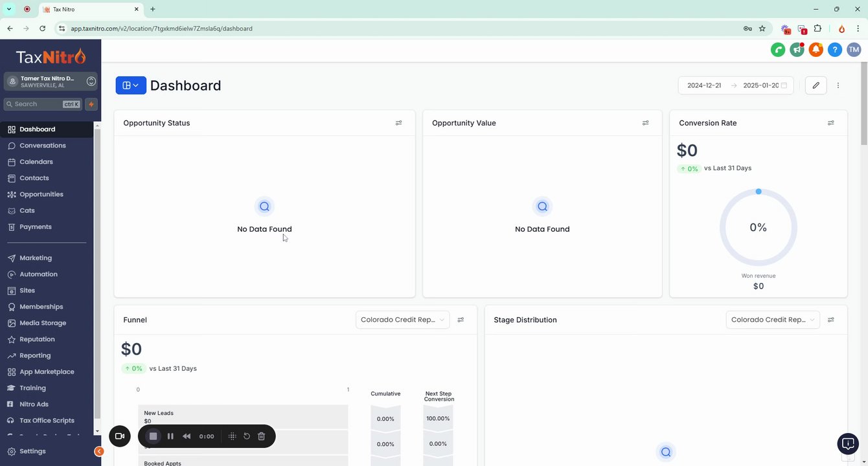868x466 pixels.
Task: Open Chrome's three-dot menu
Action: coord(858,28)
